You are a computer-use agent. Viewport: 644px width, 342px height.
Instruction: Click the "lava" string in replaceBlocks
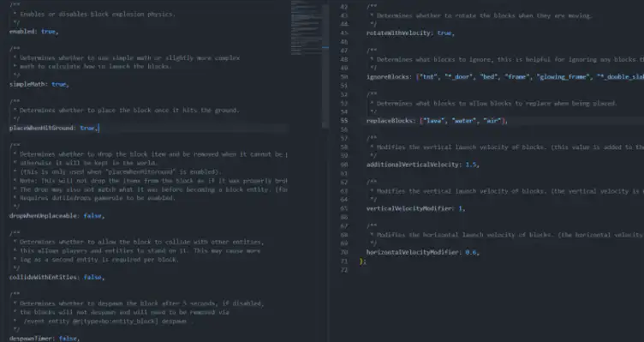[433, 121]
